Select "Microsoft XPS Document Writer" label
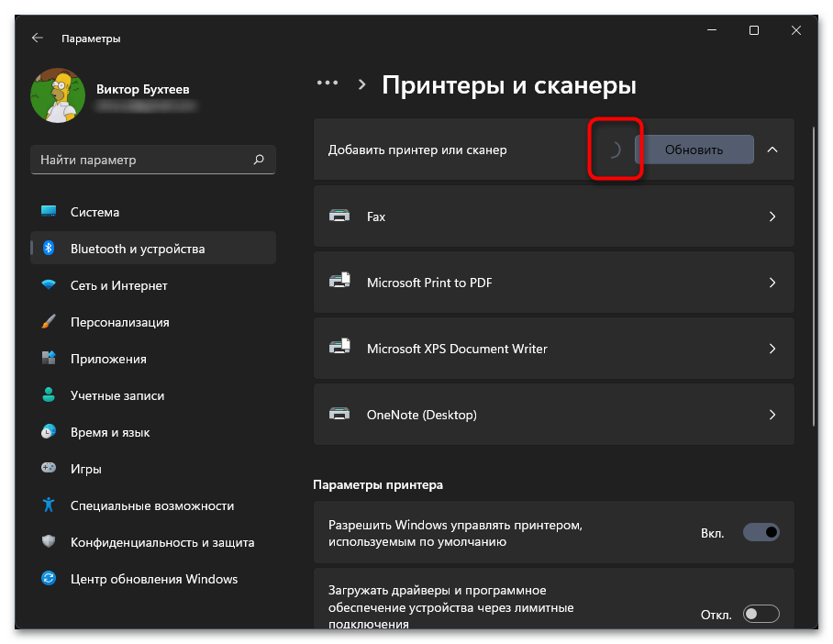The image size is (833, 644). (x=457, y=348)
